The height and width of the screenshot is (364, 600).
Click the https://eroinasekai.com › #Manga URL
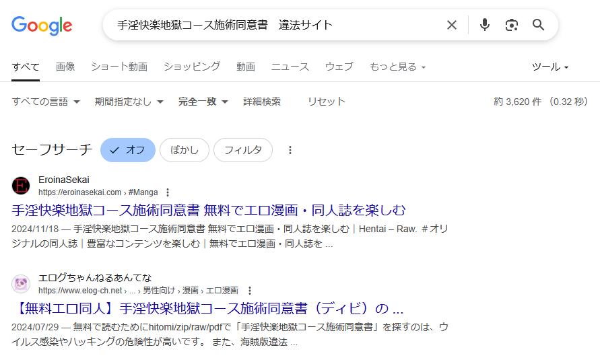98,192
